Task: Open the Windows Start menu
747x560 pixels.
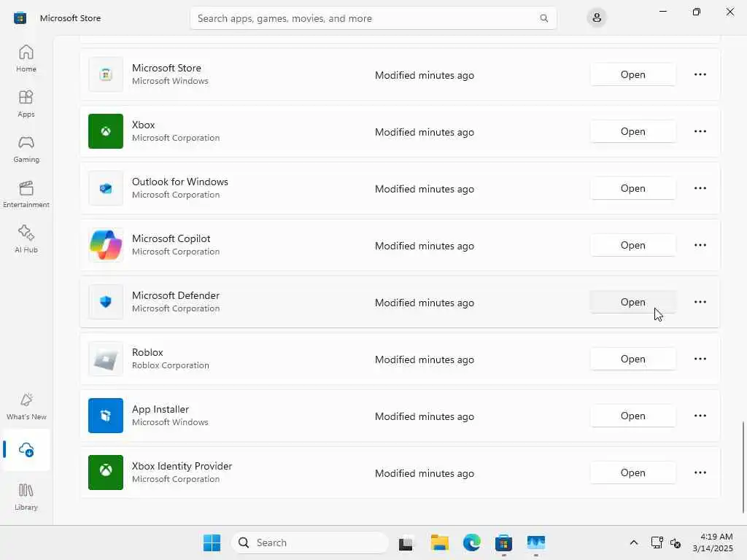Action: click(212, 542)
